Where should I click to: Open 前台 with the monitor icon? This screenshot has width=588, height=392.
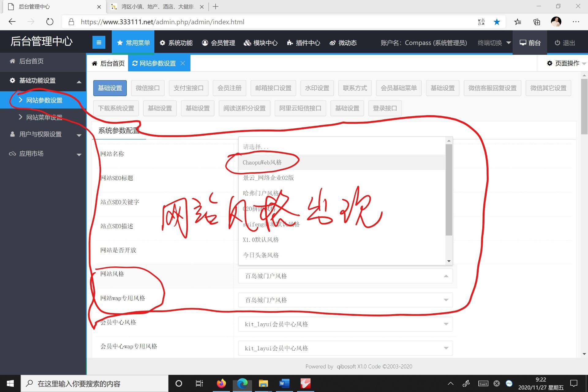coord(523,43)
